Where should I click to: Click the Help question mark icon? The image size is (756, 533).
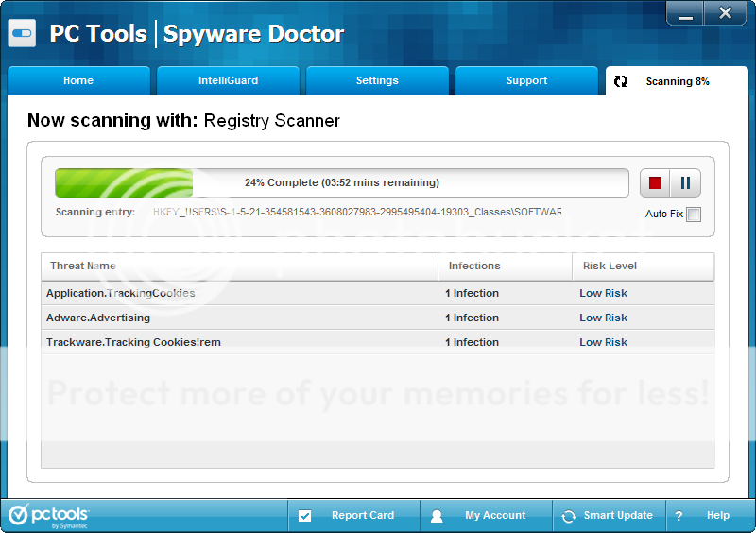point(679,516)
